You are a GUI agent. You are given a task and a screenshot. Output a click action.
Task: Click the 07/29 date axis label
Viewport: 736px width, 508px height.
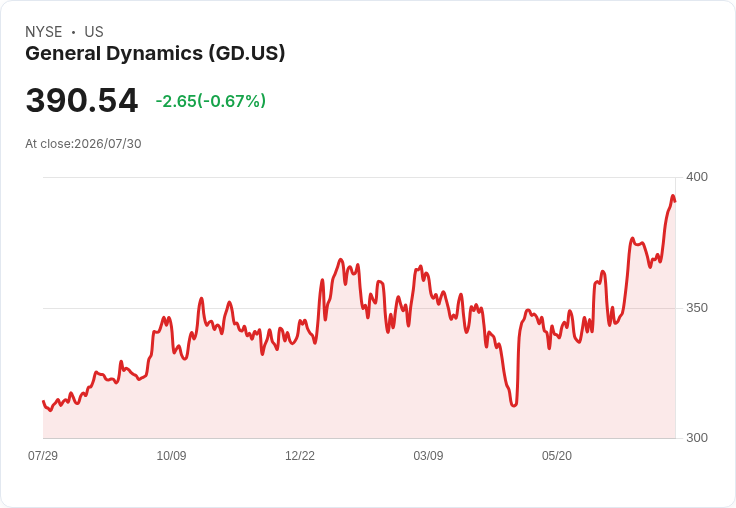pos(43,455)
